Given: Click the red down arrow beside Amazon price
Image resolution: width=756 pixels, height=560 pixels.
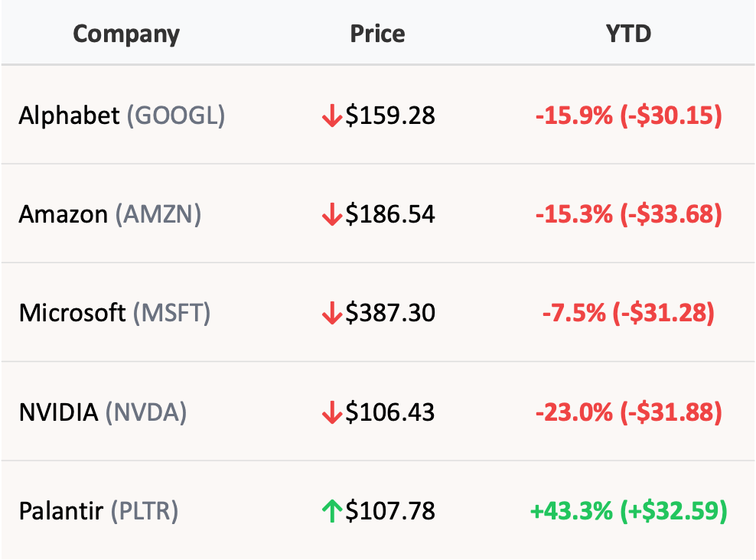Looking at the screenshot, I should point(332,215).
